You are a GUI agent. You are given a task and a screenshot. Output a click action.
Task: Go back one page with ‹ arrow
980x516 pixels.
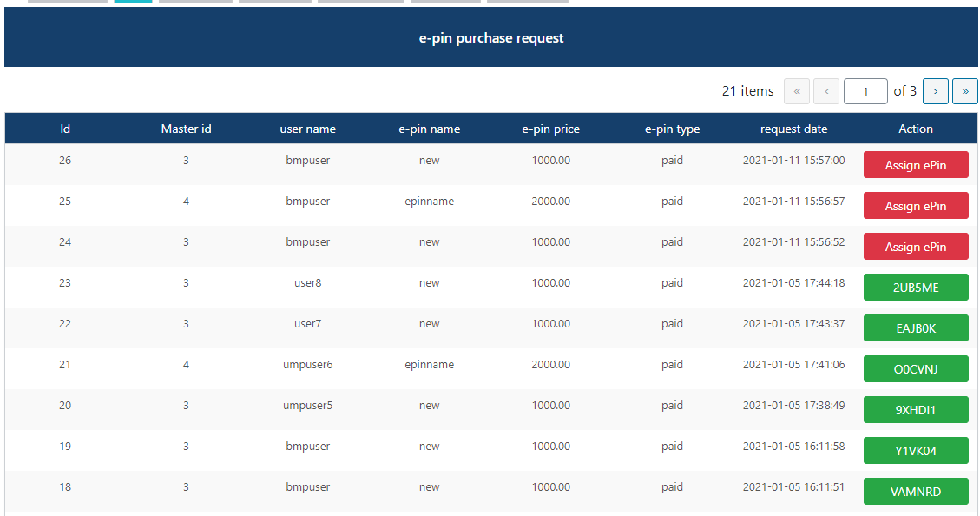825,91
